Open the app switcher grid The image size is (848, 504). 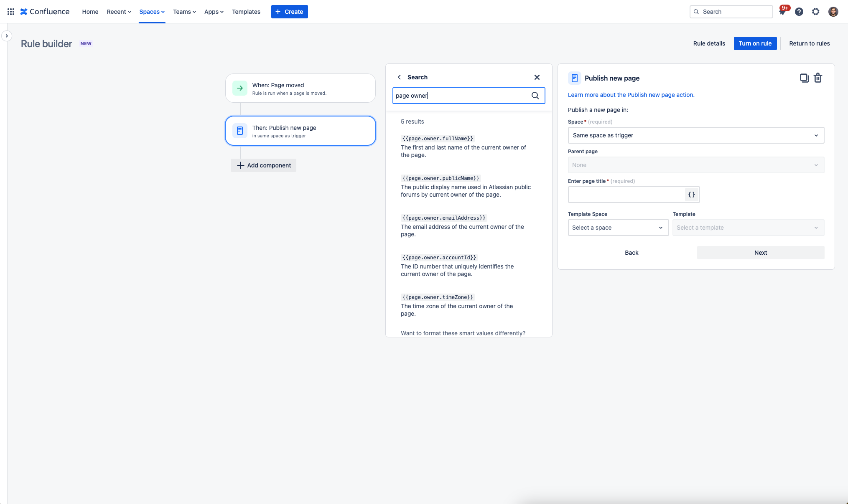point(10,11)
